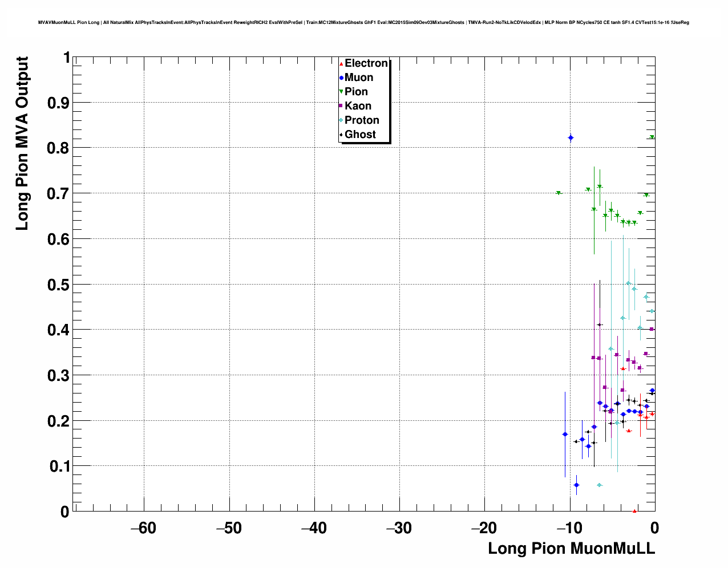Click the isolated blue Muon point near 0.82

point(571,138)
